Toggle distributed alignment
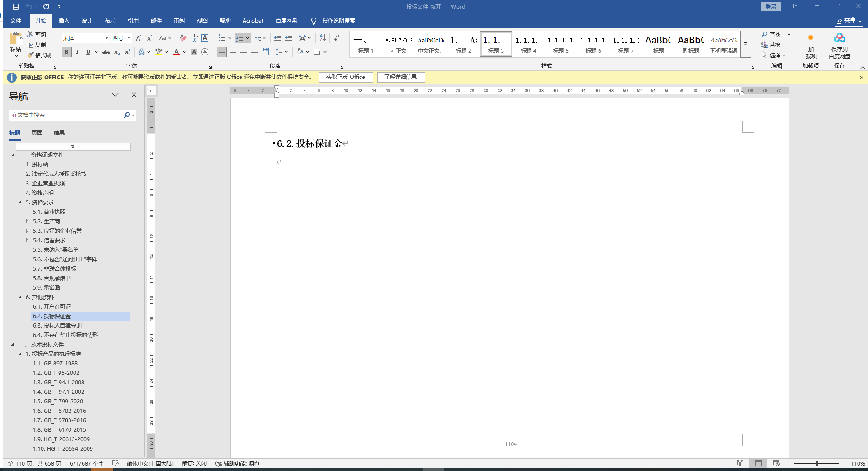868x471 pixels. pos(265,52)
